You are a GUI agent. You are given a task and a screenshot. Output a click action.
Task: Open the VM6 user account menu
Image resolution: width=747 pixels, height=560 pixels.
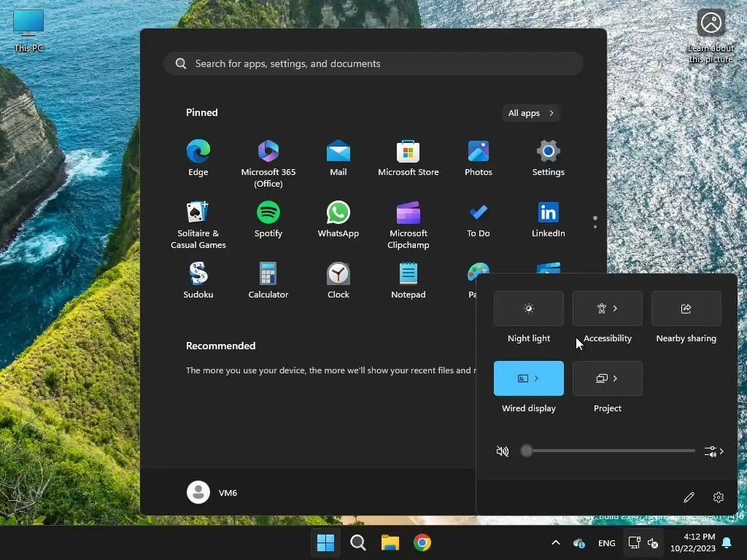[x=212, y=492]
